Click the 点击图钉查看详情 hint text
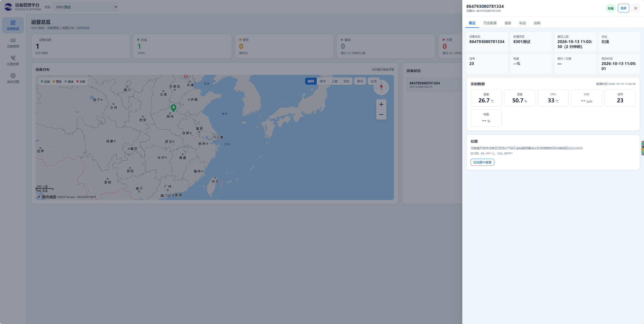The width and height of the screenshot is (644, 324). pos(383,70)
